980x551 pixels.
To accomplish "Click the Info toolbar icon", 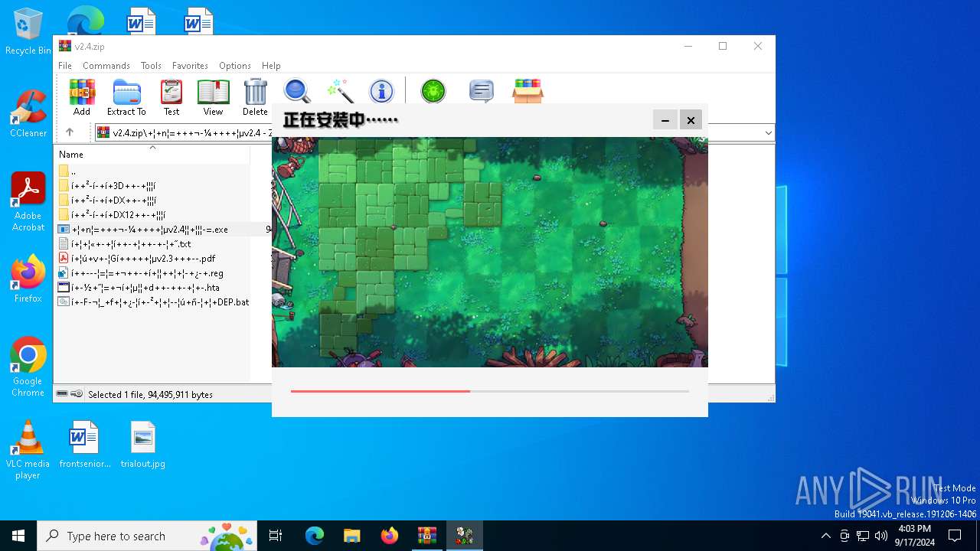I will (381, 91).
